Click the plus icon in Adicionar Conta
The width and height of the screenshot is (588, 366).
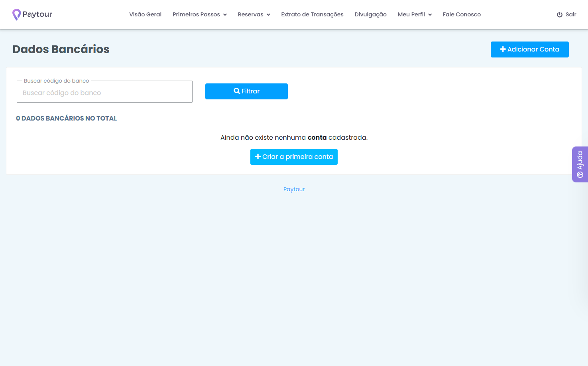pyautogui.click(x=503, y=49)
